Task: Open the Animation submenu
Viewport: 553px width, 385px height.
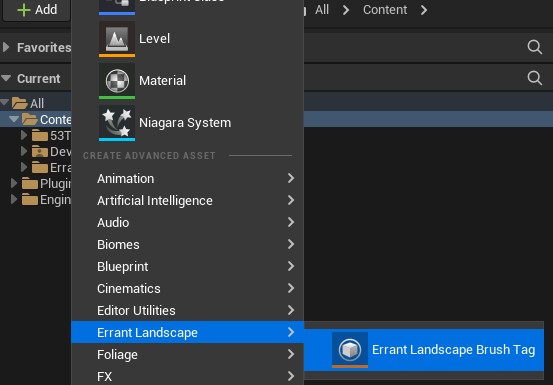Action: point(188,178)
